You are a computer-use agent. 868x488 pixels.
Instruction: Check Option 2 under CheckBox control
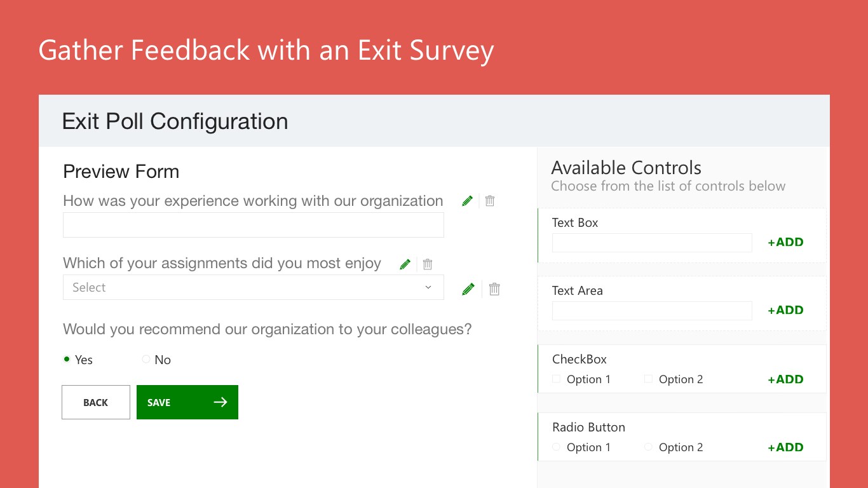pos(648,379)
